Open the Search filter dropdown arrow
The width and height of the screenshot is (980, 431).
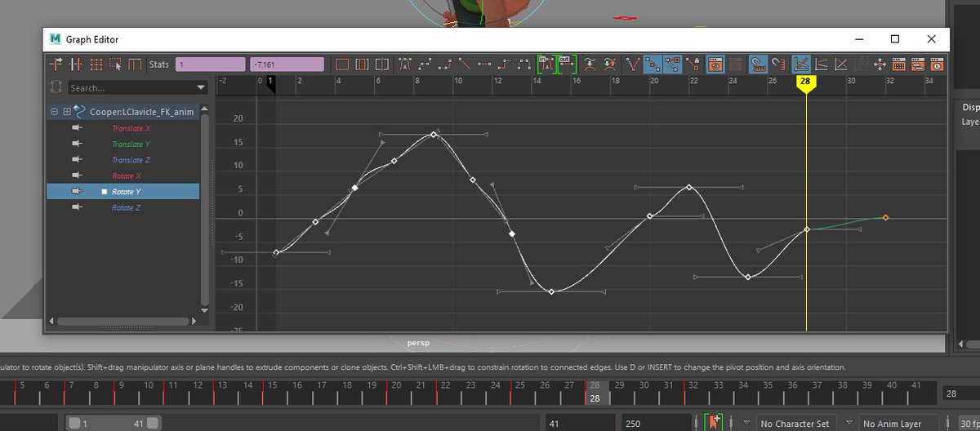coord(201,87)
